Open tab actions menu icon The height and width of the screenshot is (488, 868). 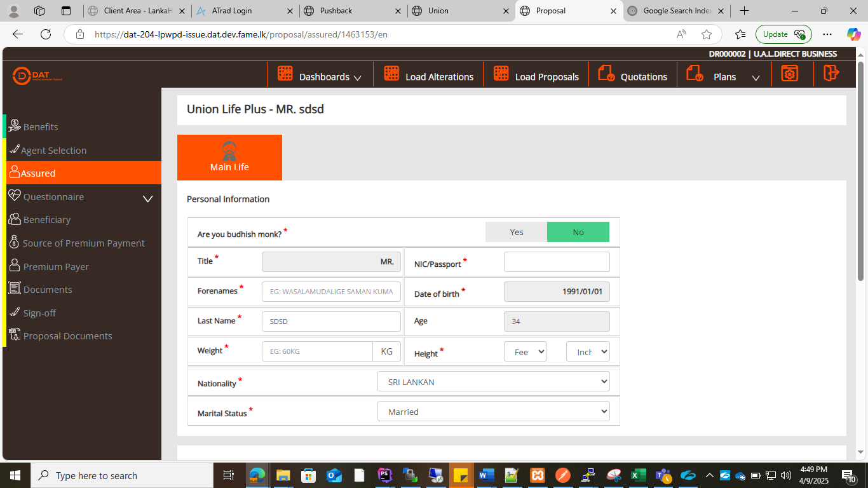(x=66, y=11)
